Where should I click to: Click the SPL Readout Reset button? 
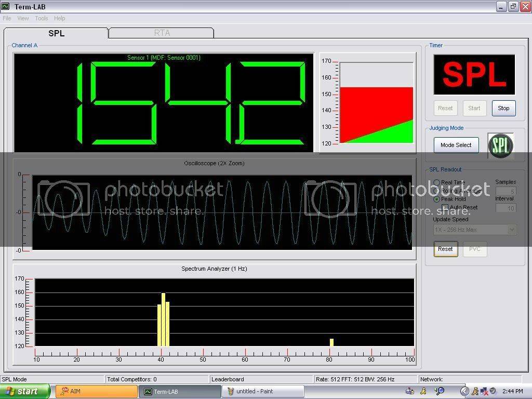[445, 249]
